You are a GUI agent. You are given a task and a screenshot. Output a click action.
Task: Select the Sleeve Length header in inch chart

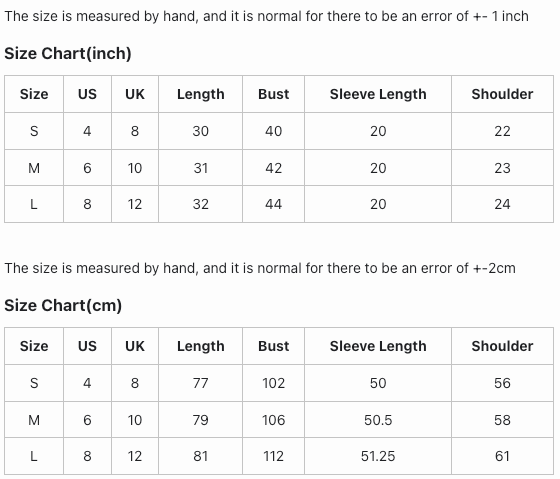378,94
